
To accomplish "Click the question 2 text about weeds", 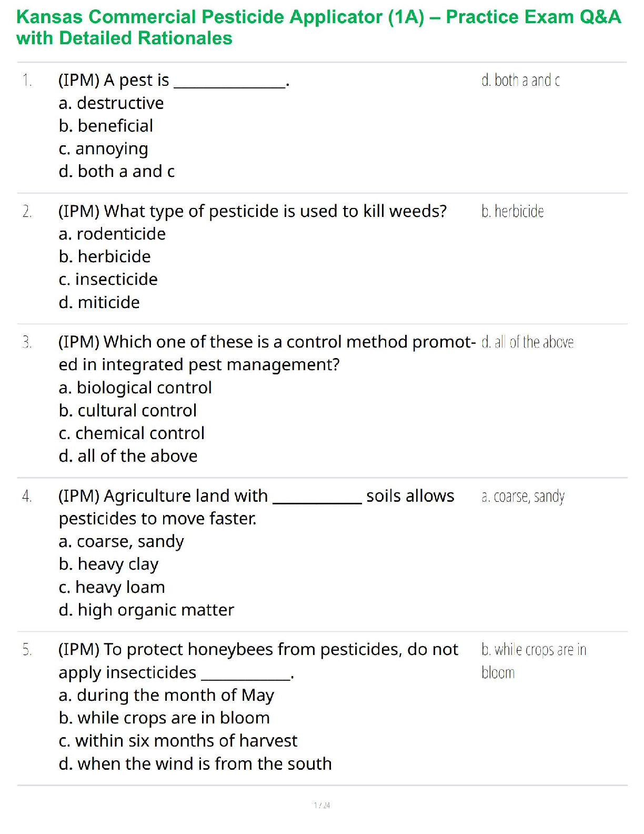I will 252,211.
